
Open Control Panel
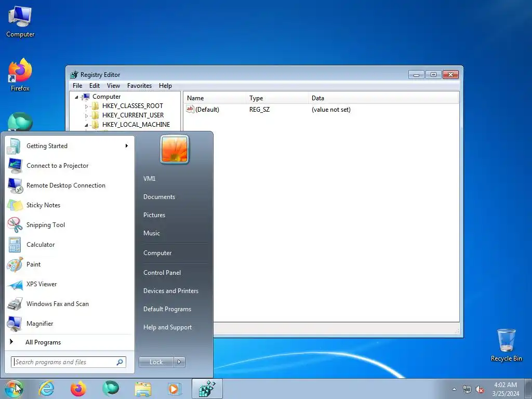pyautogui.click(x=162, y=273)
